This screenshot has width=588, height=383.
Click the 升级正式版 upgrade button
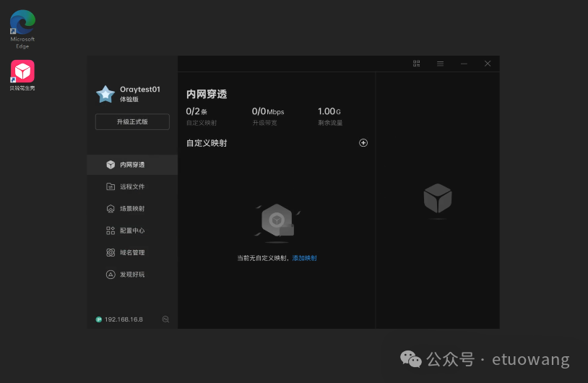pyautogui.click(x=132, y=121)
